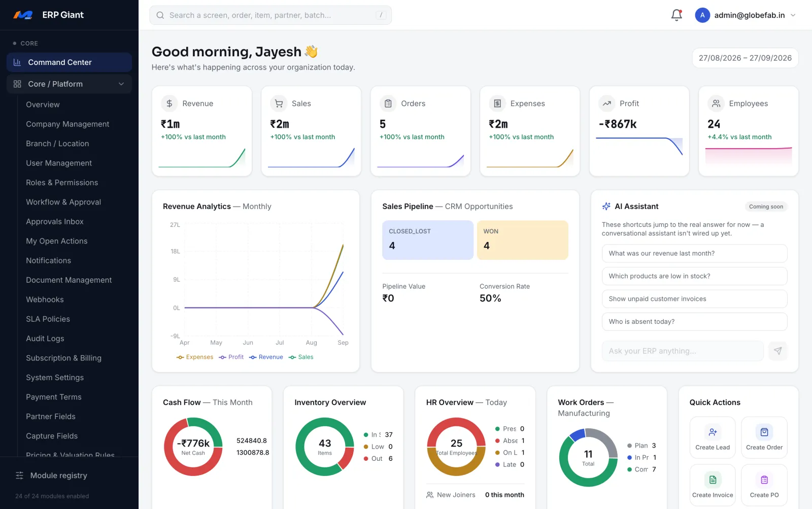
Task: Open Module registry at sidebar bottom
Action: (59, 476)
